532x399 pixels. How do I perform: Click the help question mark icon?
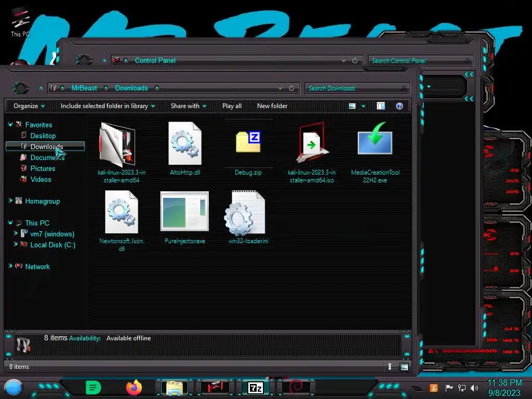400,106
